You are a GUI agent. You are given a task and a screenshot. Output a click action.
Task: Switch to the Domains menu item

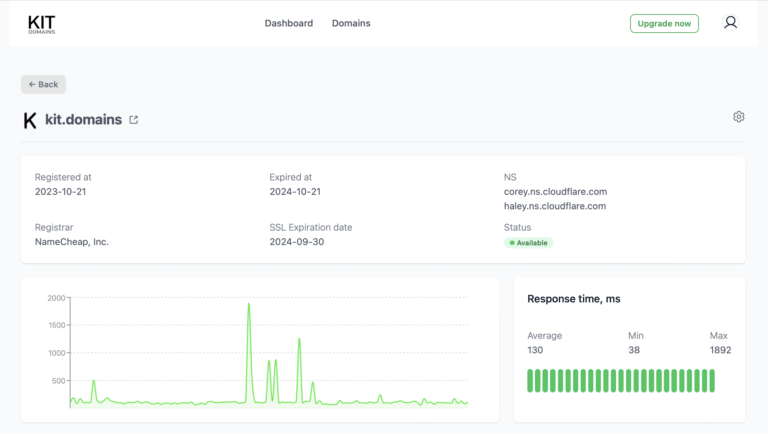(x=351, y=23)
